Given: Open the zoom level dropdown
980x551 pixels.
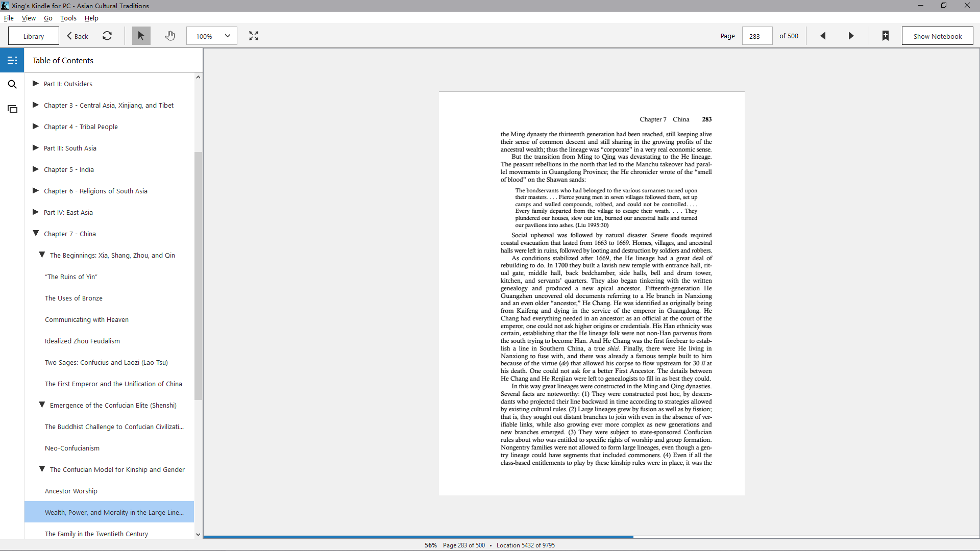Looking at the screenshot, I should [212, 36].
